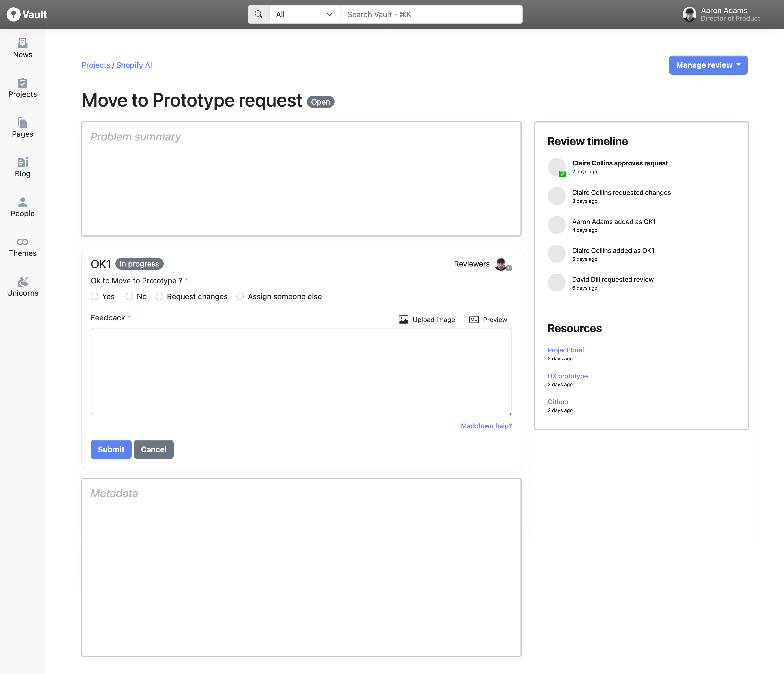The height and width of the screenshot is (674, 784).
Task: Click 'Claire Collins approves request' entry
Action: click(x=620, y=163)
